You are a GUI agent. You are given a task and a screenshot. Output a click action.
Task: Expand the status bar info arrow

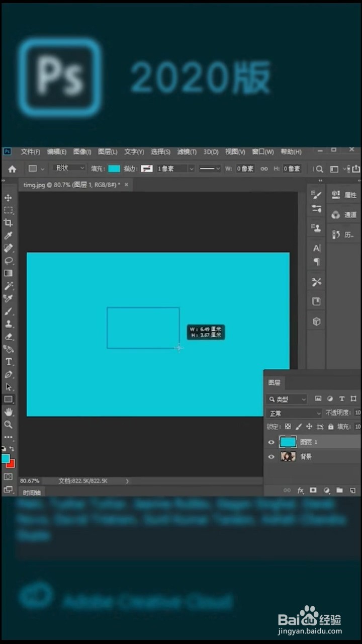point(127,481)
